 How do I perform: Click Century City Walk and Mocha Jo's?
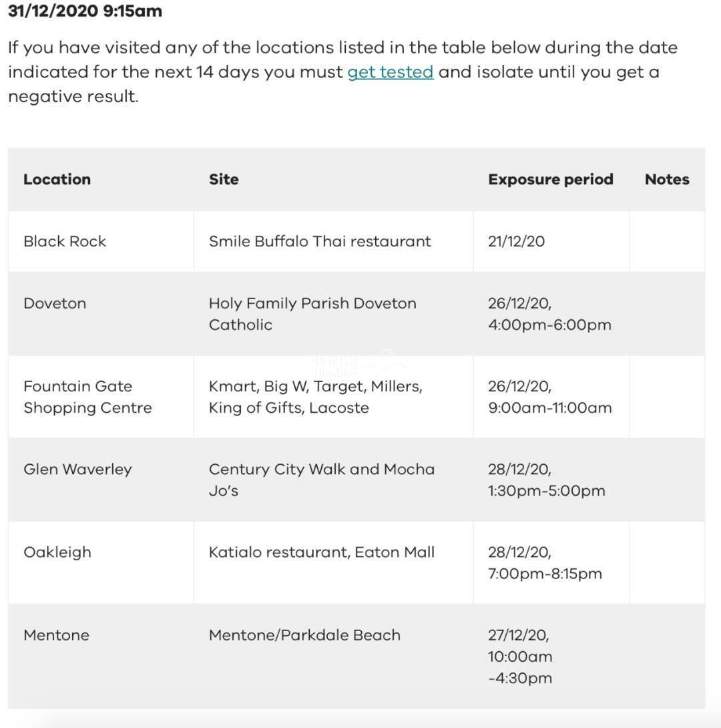pos(321,480)
